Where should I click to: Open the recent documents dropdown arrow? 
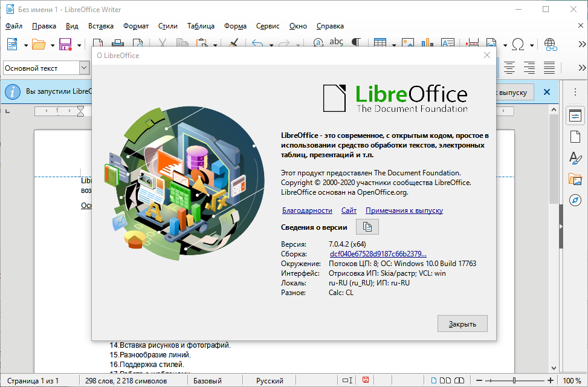click(x=53, y=45)
